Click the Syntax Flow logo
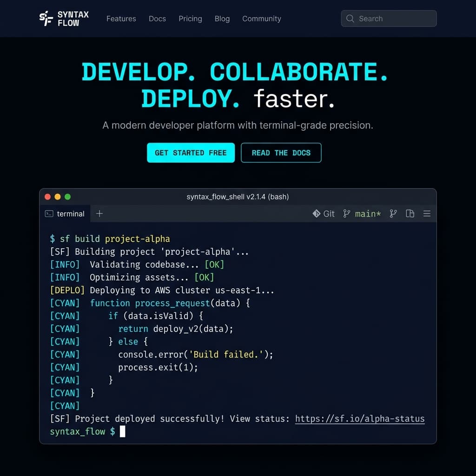This screenshot has width=476, height=476. 64,19
